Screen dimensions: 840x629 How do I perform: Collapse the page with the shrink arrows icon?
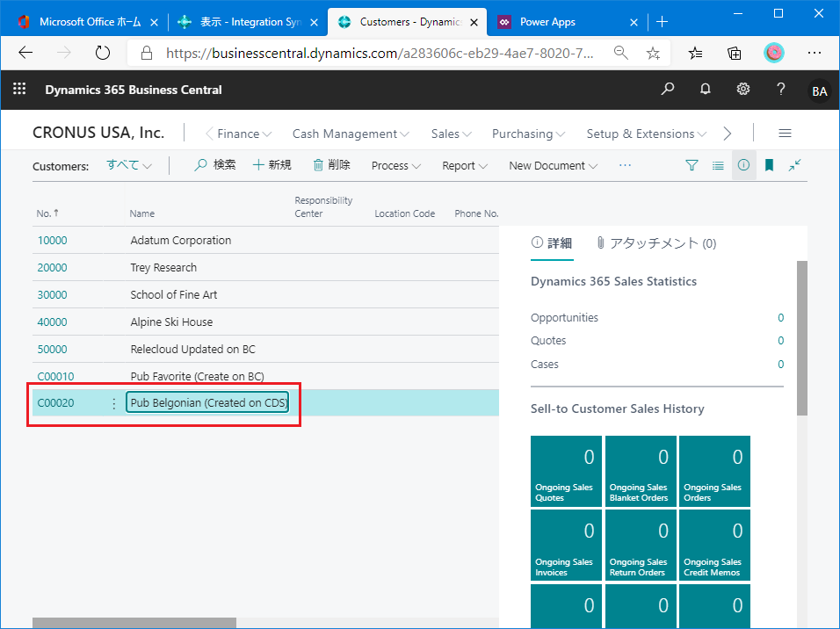click(794, 165)
